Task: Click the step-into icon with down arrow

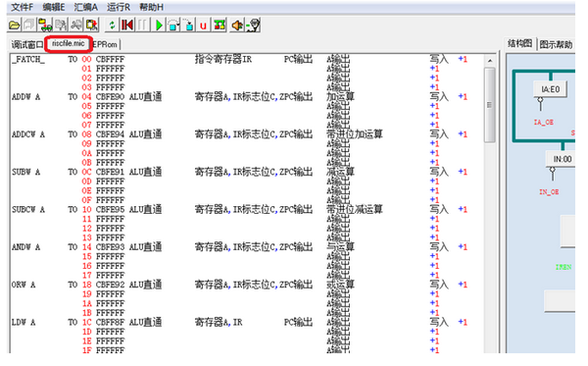Action: coord(188,26)
